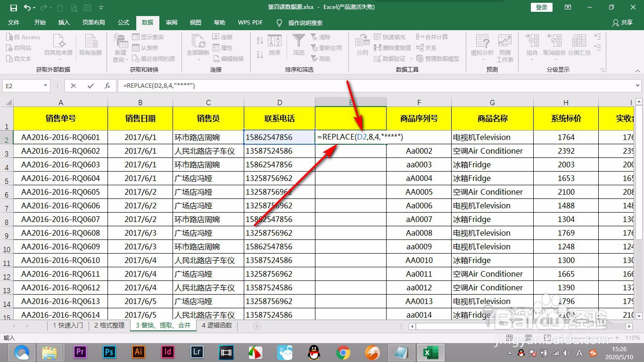Click the Undo arrow icon
Image resolution: width=644 pixels, height=362 pixels.
27,8
